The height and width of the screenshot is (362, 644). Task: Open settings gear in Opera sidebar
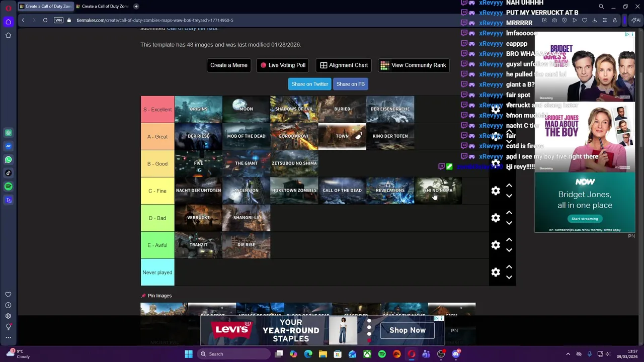click(x=8, y=316)
